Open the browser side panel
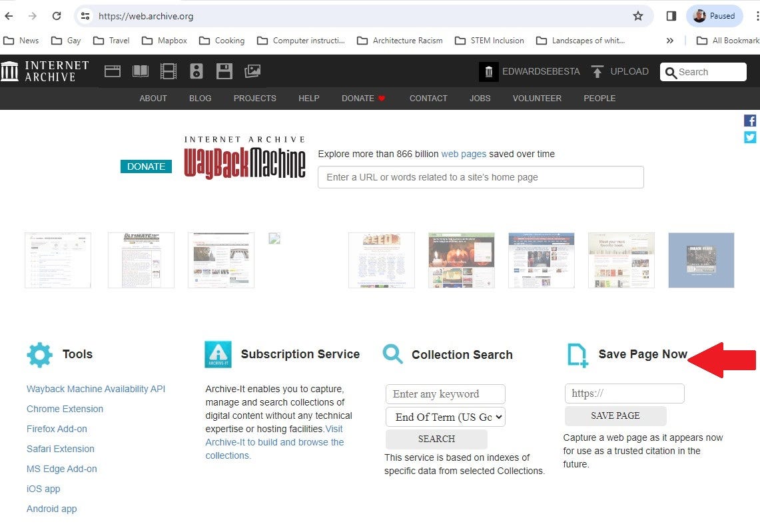This screenshot has width=760, height=532. (671, 16)
